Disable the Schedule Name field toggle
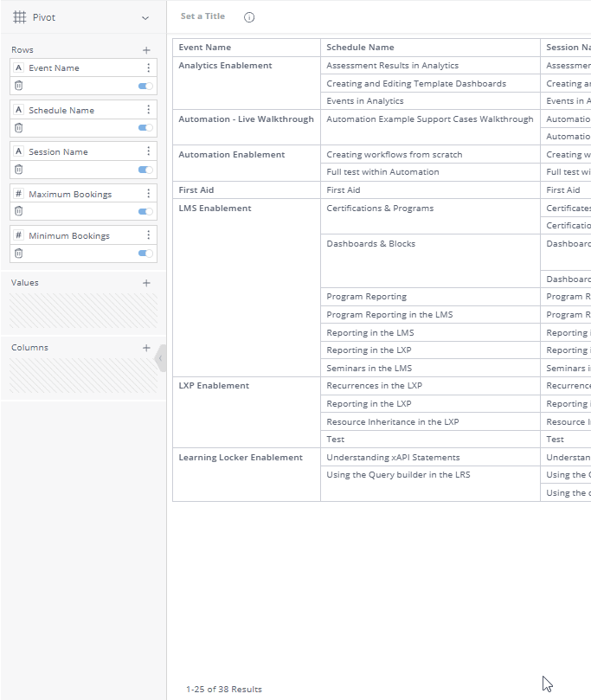This screenshot has width=591, height=700. pyautogui.click(x=145, y=127)
